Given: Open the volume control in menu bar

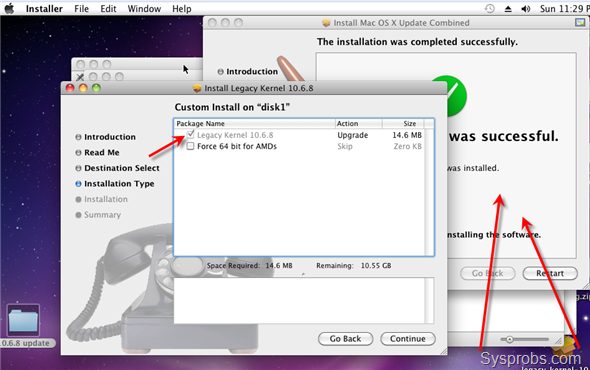Looking at the screenshot, I should [526, 9].
